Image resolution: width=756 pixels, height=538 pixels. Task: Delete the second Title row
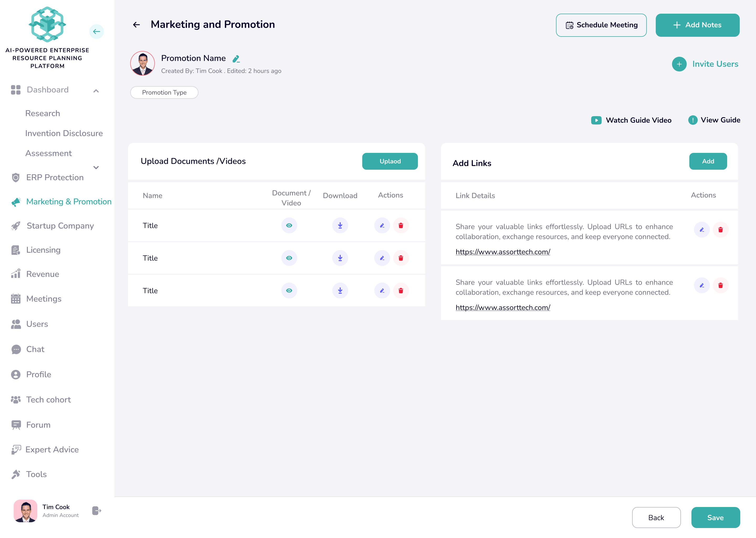(401, 258)
